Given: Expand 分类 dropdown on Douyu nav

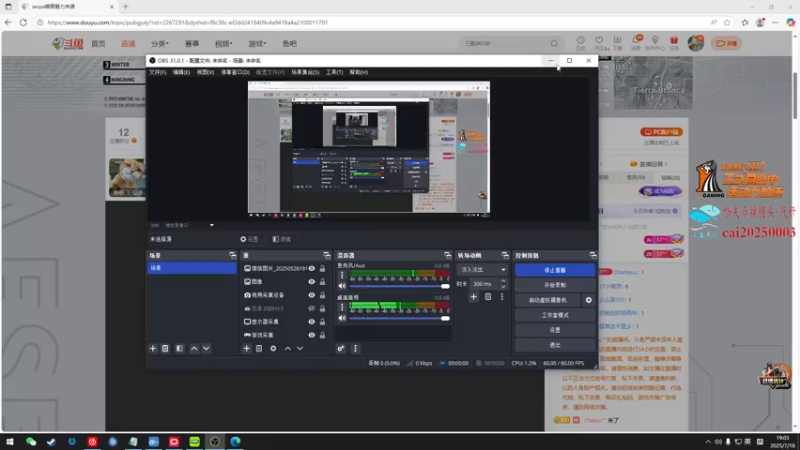Looking at the screenshot, I should coord(160,44).
